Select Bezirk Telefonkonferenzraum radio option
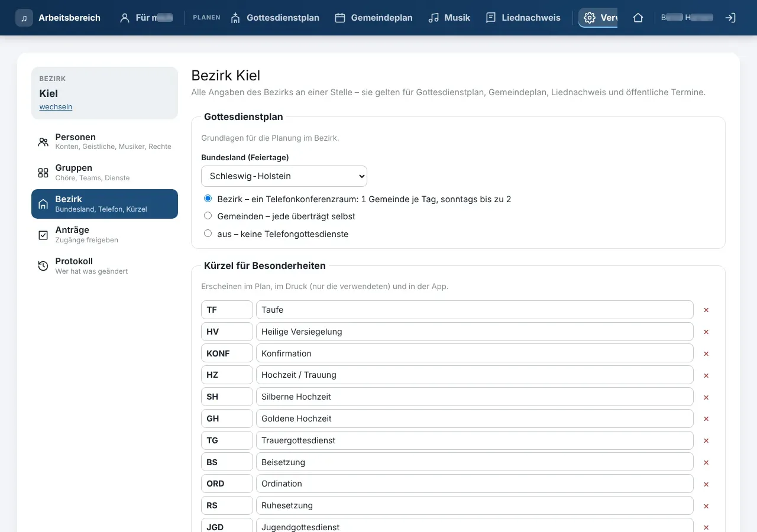The height and width of the screenshot is (532, 757). 208,199
